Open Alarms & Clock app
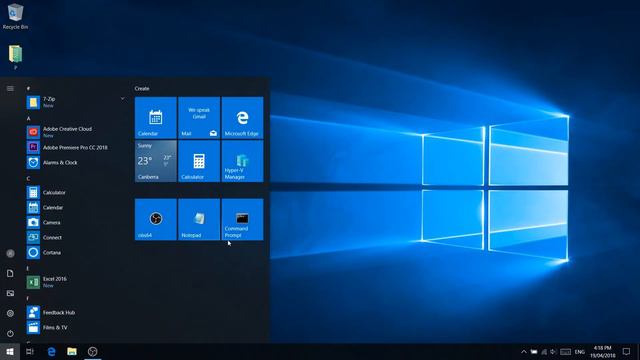Viewport: 640px width, 360px height. point(76,162)
